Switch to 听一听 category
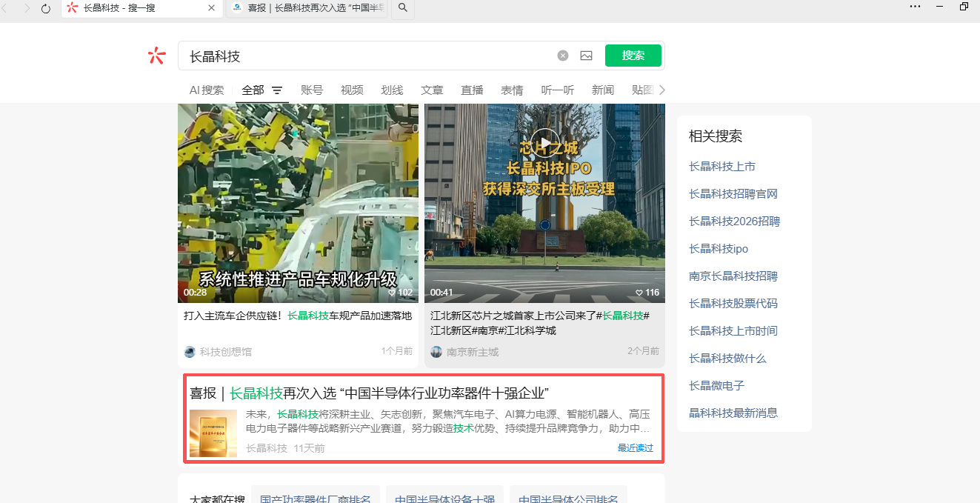980x503 pixels. pyautogui.click(x=558, y=90)
